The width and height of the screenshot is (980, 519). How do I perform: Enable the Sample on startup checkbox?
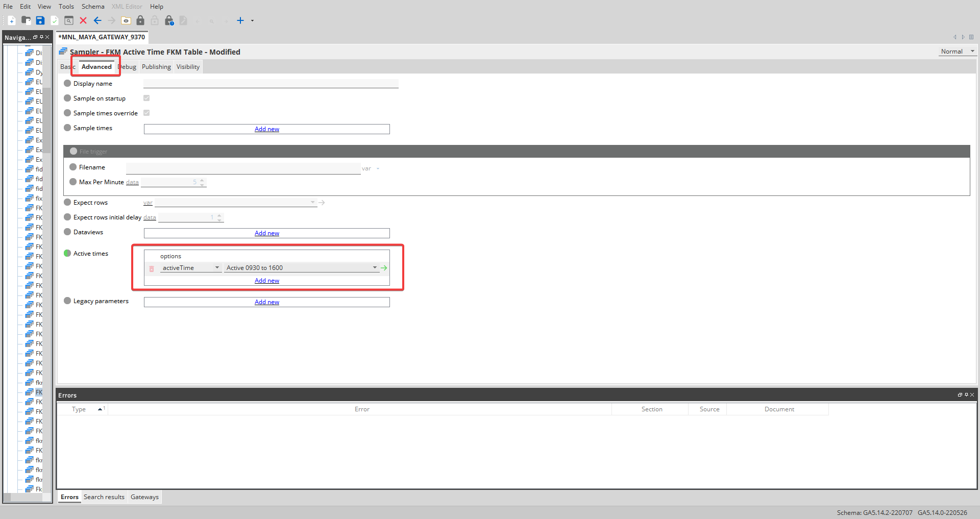pyautogui.click(x=146, y=98)
